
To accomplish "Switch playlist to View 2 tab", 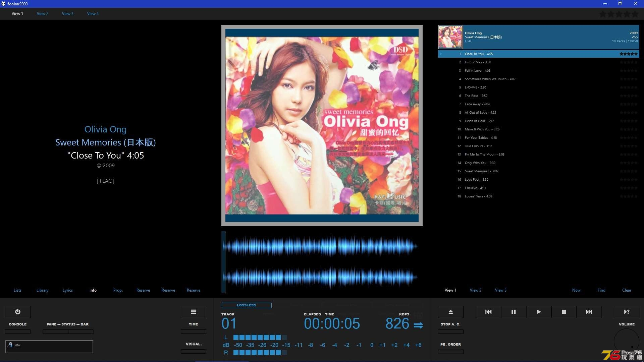I will tap(476, 290).
